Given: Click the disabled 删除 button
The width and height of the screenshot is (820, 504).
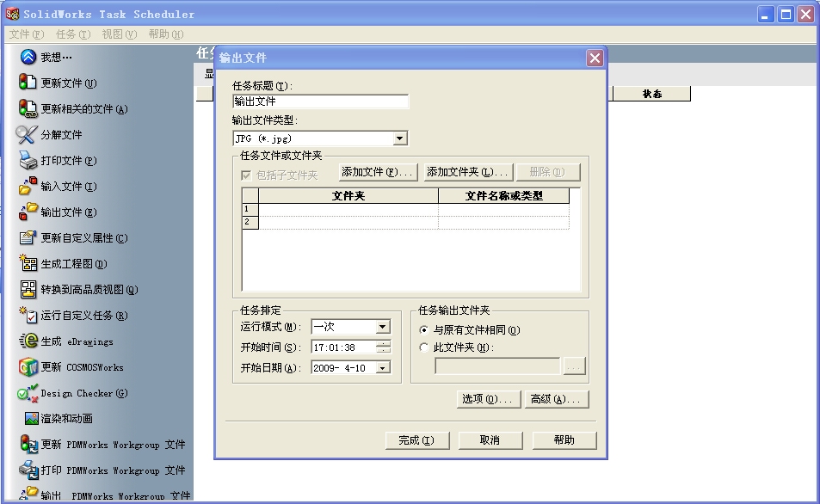Looking at the screenshot, I should click(x=548, y=172).
